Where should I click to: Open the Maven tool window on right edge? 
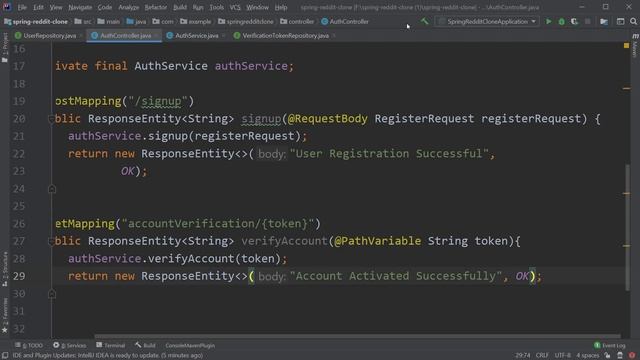click(x=635, y=46)
